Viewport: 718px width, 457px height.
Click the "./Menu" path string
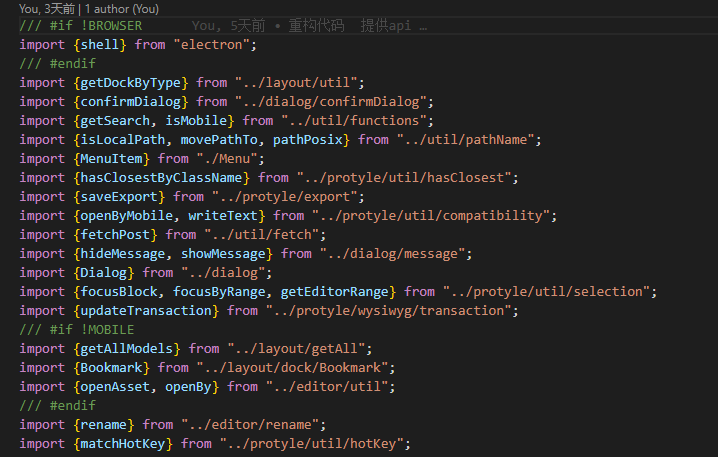227,159
